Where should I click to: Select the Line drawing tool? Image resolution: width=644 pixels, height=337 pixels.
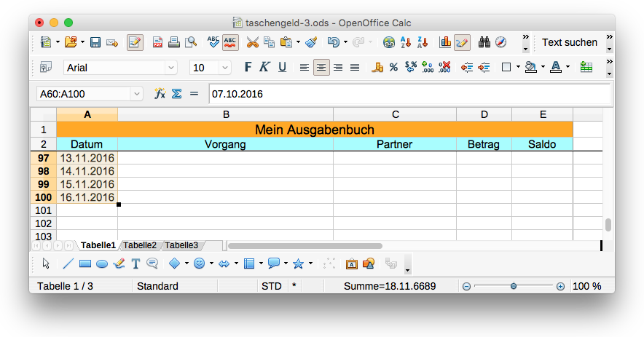(x=68, y=263)
